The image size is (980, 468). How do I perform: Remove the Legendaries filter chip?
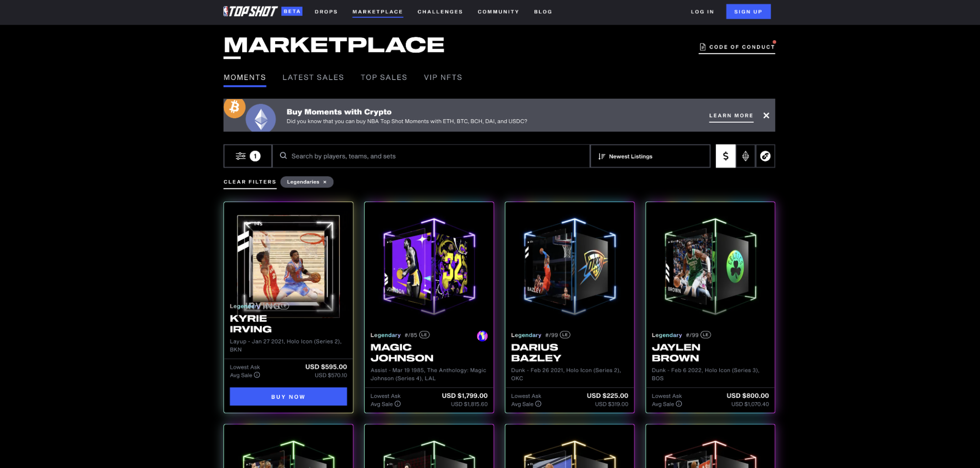[x=325, y=182]
